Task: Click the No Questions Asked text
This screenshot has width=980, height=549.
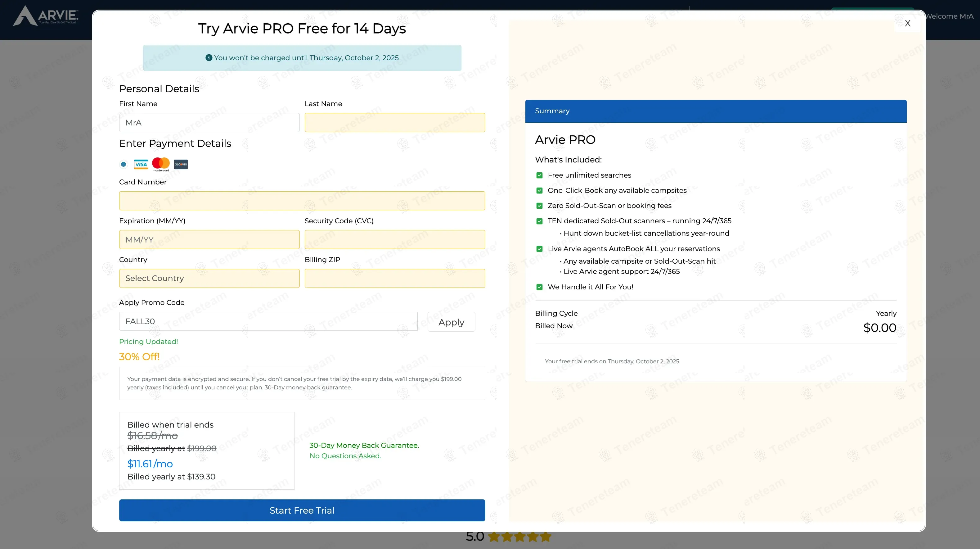Action: pyautogui.click(x=345, y=456)
